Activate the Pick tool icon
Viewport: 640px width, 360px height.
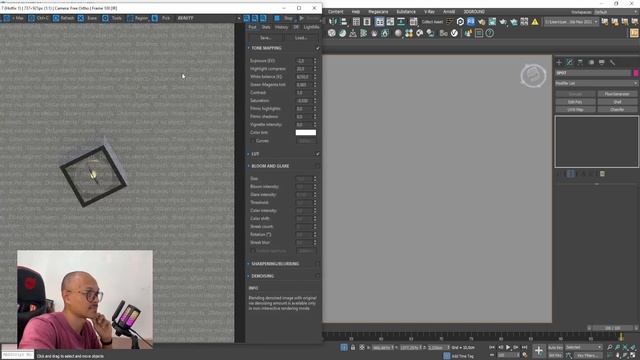[155, 18]
